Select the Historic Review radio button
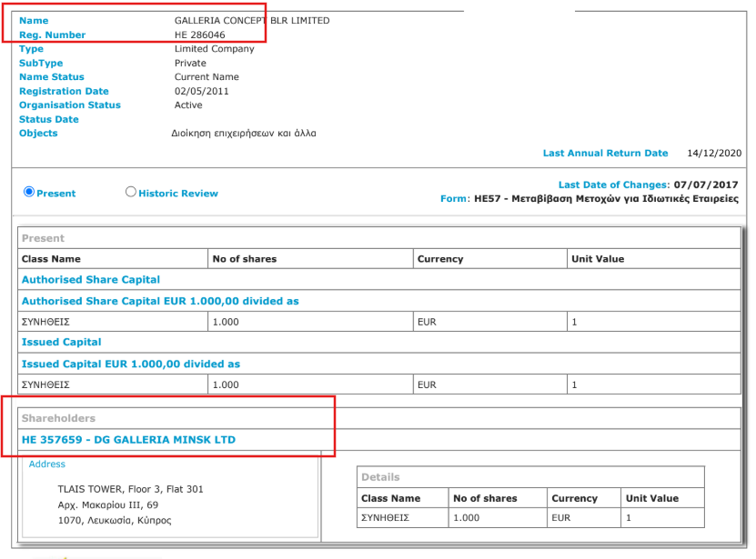The height and width of the screenshot is (559, 756). point(131,192)
